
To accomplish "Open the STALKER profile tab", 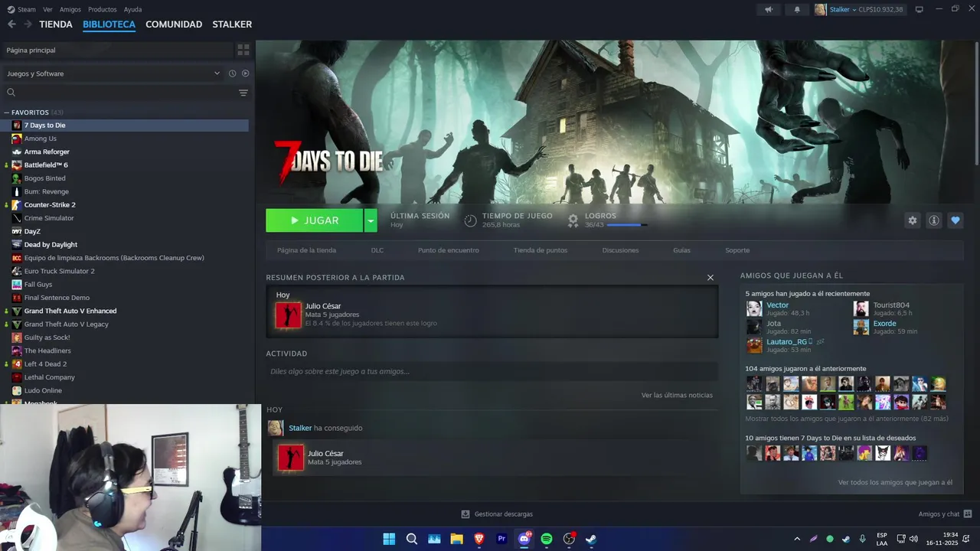I will (x=232, y=24).
